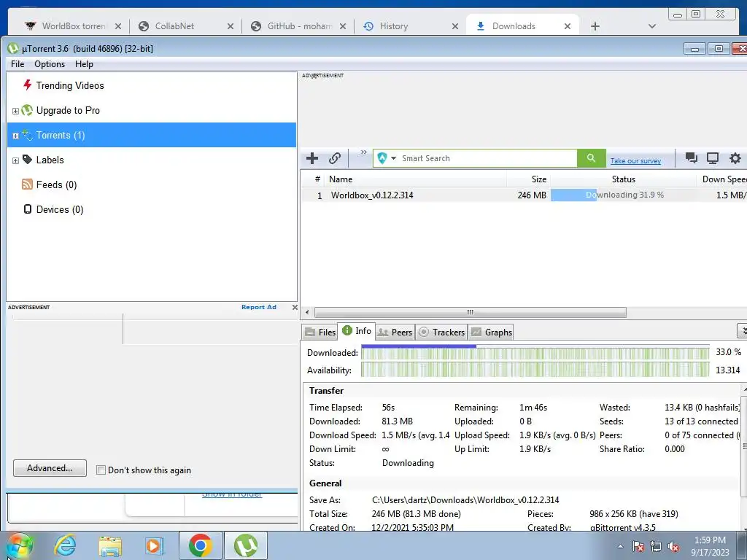Click the Downloaded pieces progress bar

(535, 353)
